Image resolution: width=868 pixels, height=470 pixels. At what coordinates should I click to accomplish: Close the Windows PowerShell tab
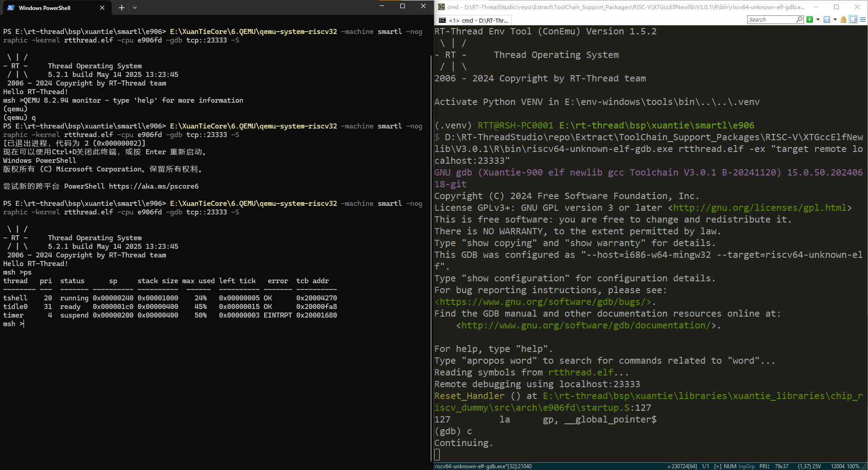pos(102,8)
